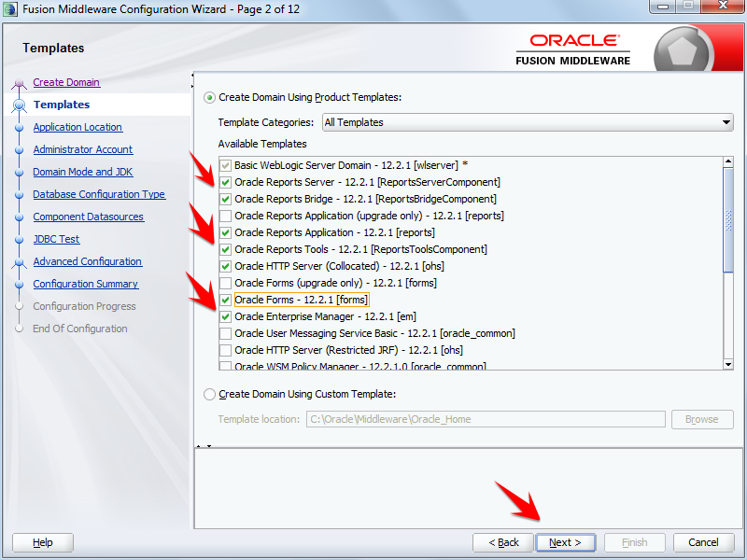Click the Back button
The height and width of the screenshot is (560, 747).
pyautogui.click(x=502, y=542)
